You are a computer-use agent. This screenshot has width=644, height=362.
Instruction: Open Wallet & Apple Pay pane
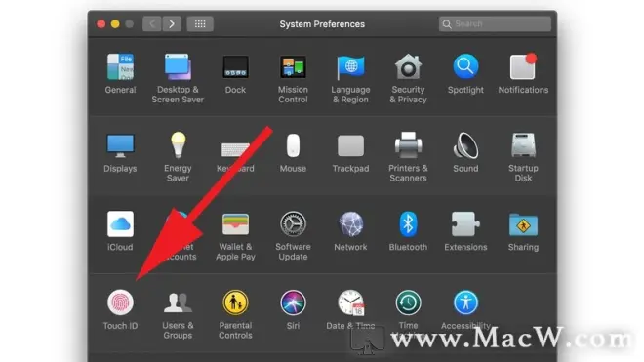pos(235,224)
